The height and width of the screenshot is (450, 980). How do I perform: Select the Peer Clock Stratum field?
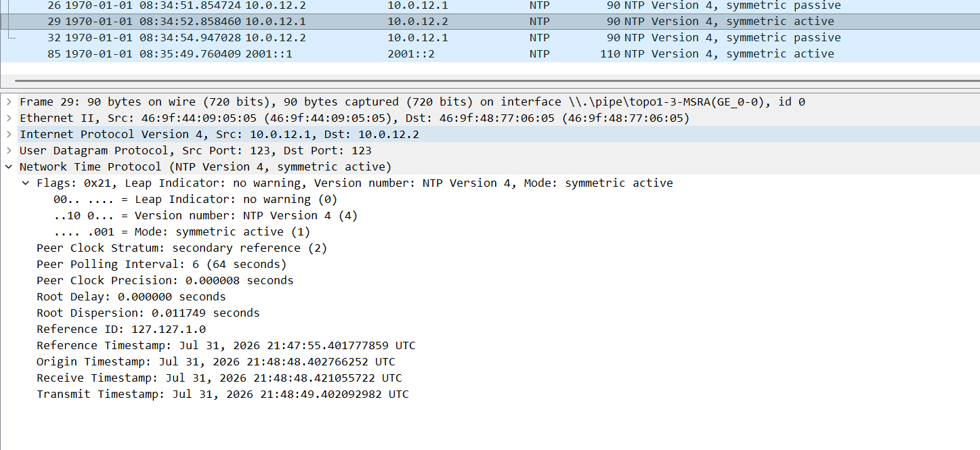point(182,248)
